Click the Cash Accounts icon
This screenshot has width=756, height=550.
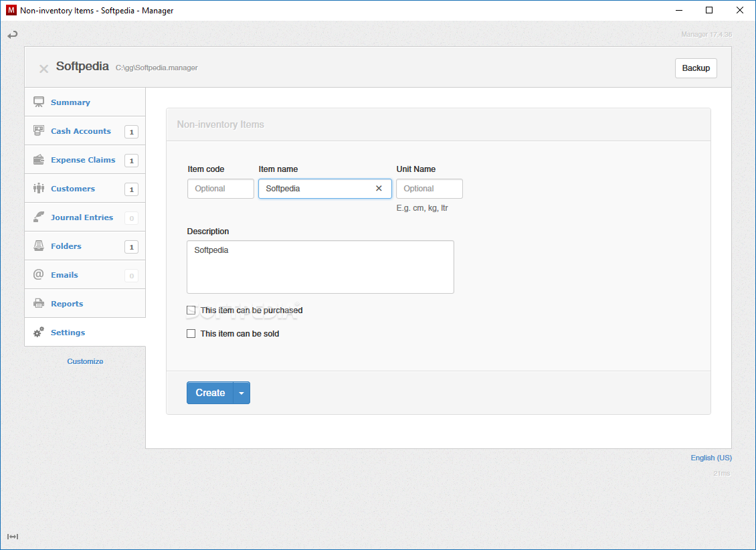tap(39, 130)
